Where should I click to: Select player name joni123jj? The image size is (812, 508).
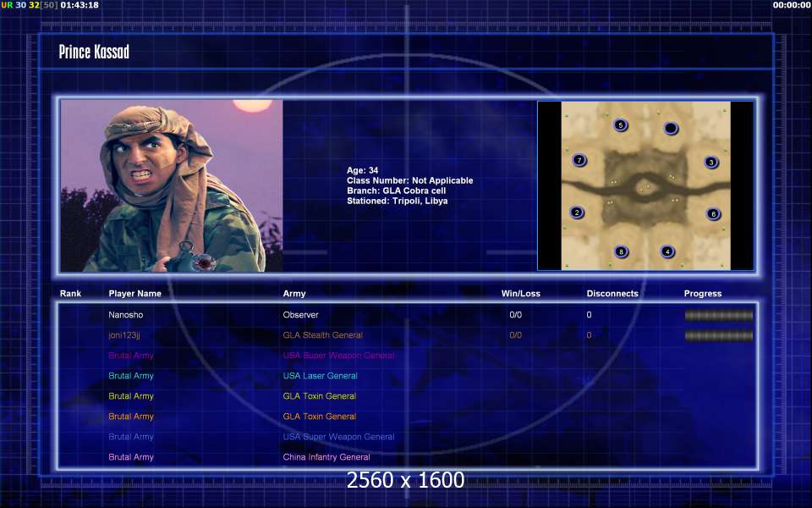coord(124,335)
